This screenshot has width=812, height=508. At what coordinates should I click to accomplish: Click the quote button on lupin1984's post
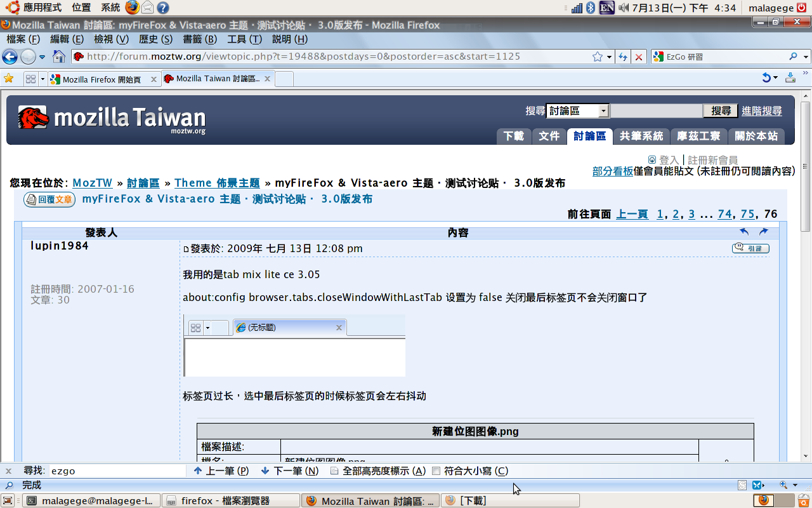click(750, 248)
